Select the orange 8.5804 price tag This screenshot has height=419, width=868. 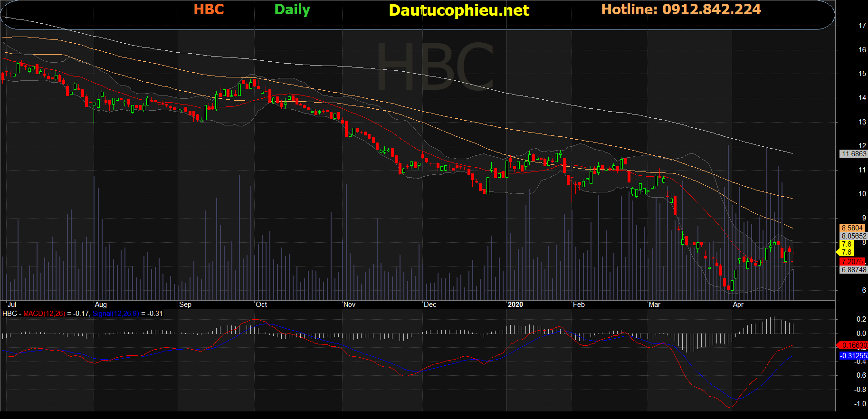pos(852,228)
